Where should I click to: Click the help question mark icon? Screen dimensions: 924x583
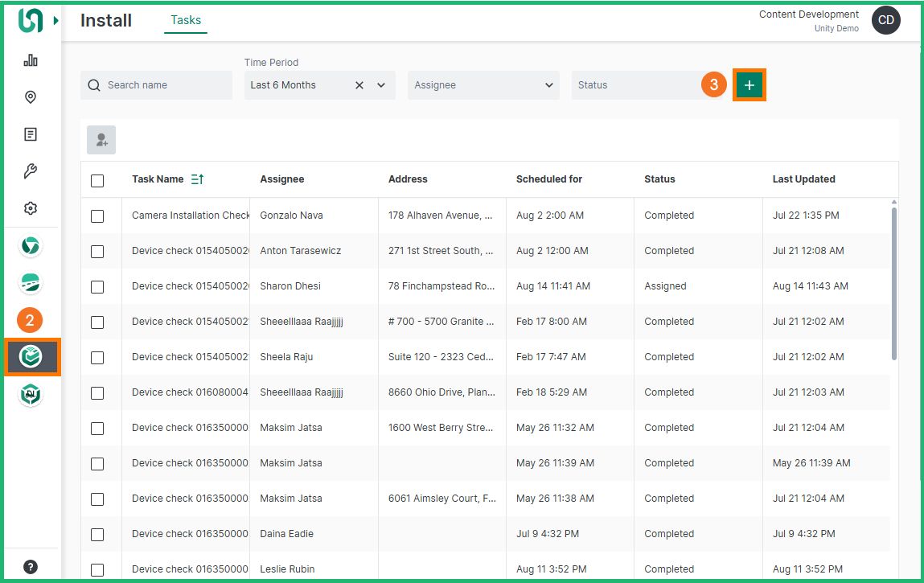[31, 567]
